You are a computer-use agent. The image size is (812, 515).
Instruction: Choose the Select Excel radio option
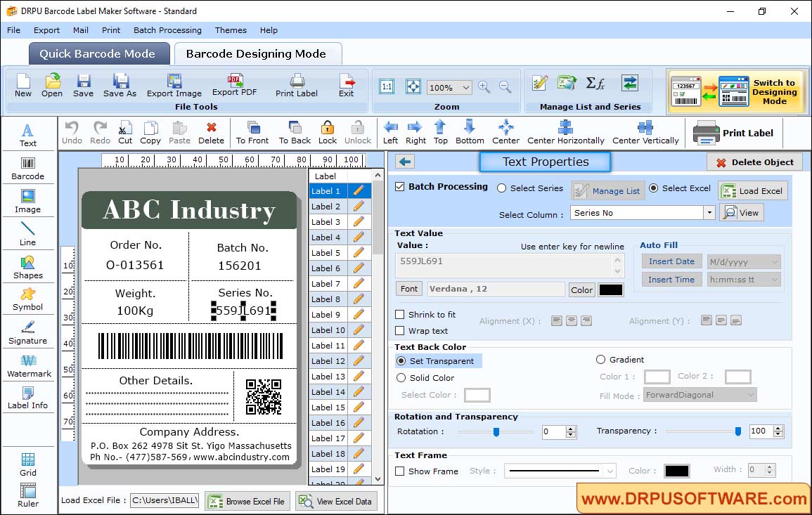(x=654, y=188)
